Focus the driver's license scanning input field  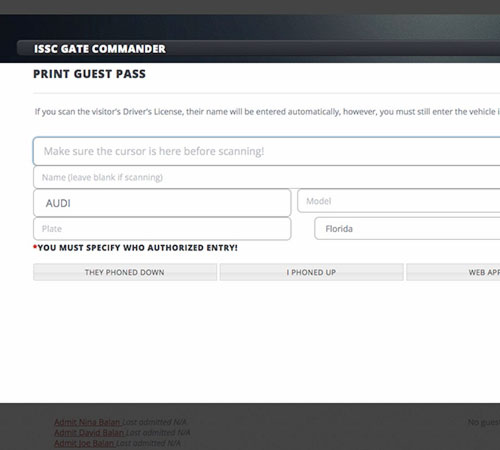point(267,151)
